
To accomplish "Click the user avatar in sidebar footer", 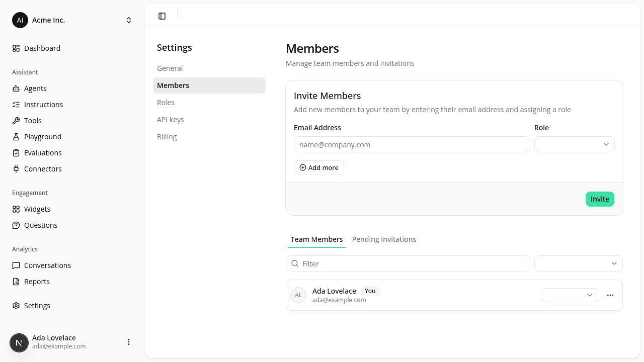I will tap(19, 343).
